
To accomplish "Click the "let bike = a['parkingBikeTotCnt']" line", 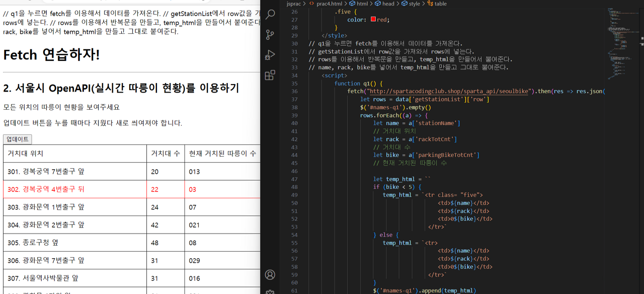I will 426,155.
